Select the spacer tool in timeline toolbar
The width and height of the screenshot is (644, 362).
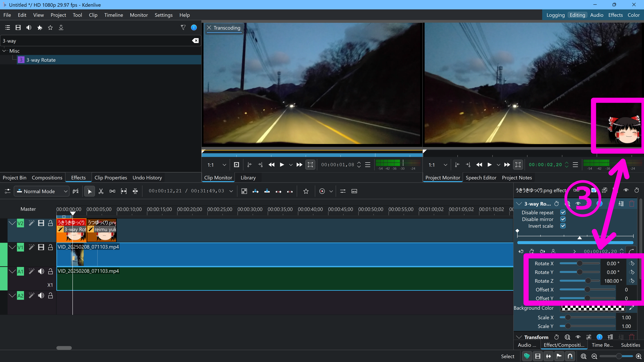point(112,191)
